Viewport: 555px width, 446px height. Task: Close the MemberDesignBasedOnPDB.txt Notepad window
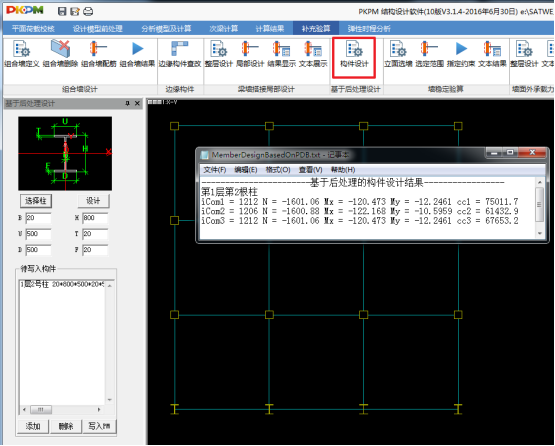(532, 153)
